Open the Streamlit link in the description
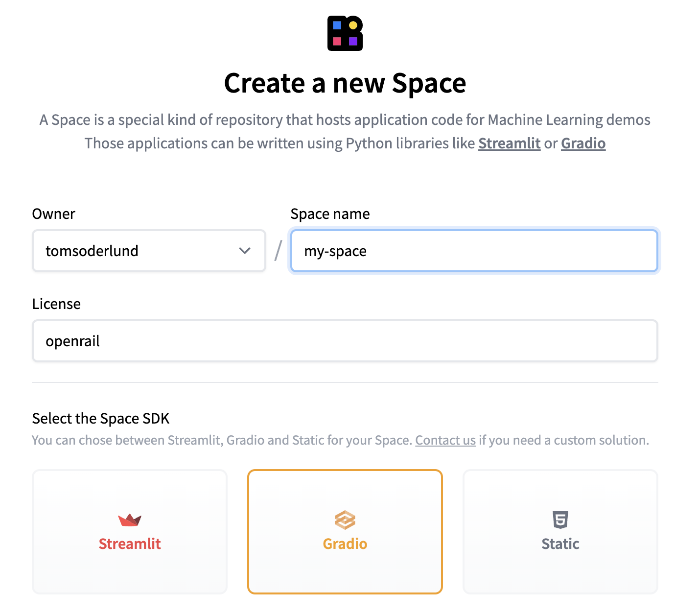 pyautogui.click(x=509, y=143)
